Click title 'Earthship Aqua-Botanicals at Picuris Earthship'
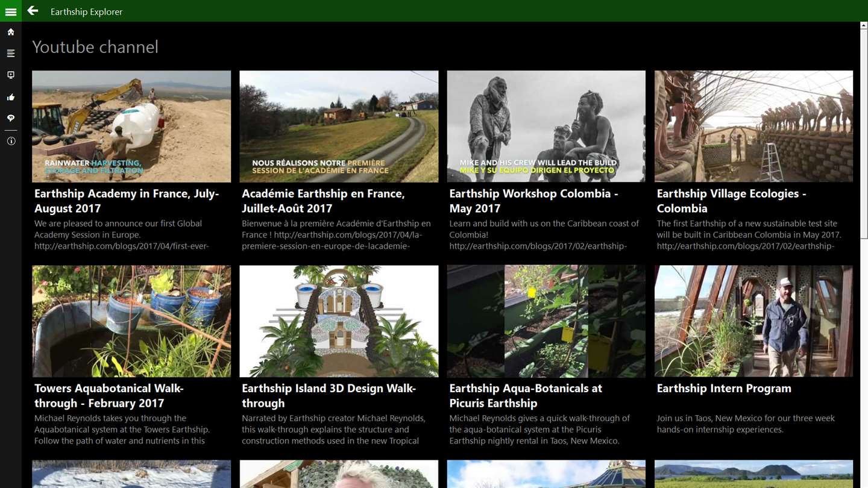Screen dimensions: 868x488 (526, 395)
